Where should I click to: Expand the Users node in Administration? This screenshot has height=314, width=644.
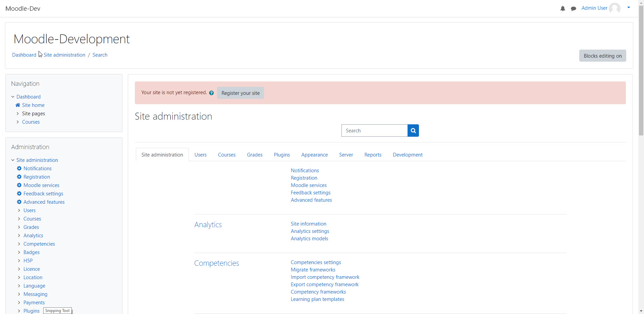coord(19,210)
